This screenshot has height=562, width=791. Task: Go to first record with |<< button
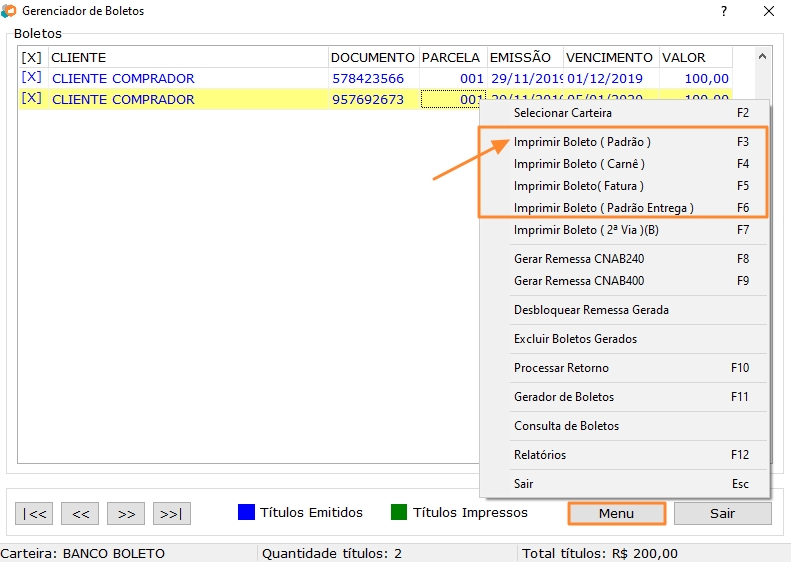coord(34,514)
